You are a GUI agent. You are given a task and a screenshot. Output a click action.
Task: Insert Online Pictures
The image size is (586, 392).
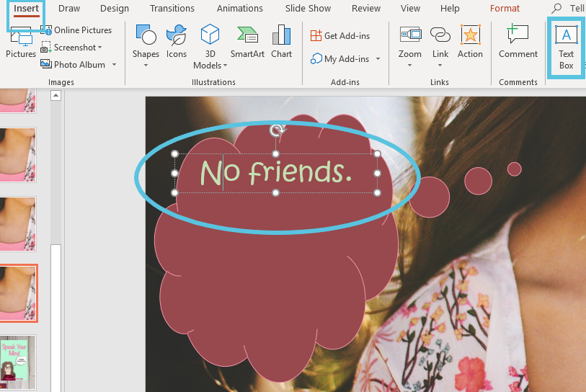[x=76, y=30]
